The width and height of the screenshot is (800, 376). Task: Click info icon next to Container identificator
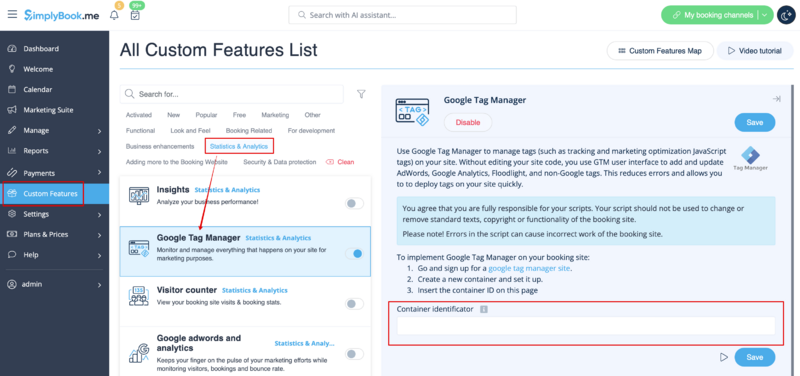[x=484, y=309]
